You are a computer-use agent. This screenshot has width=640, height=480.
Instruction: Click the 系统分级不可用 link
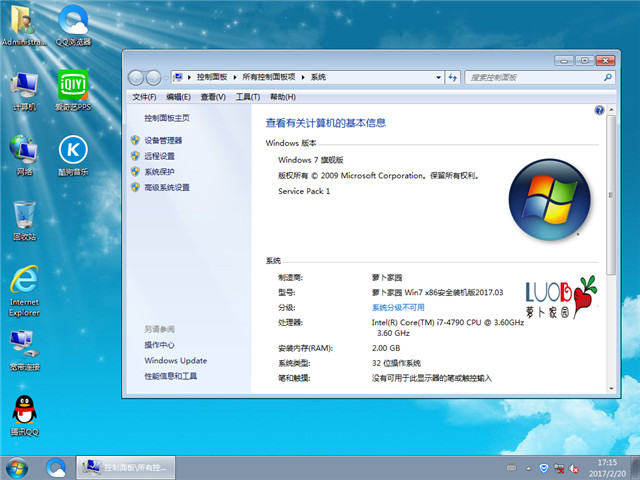pos(398,307)
